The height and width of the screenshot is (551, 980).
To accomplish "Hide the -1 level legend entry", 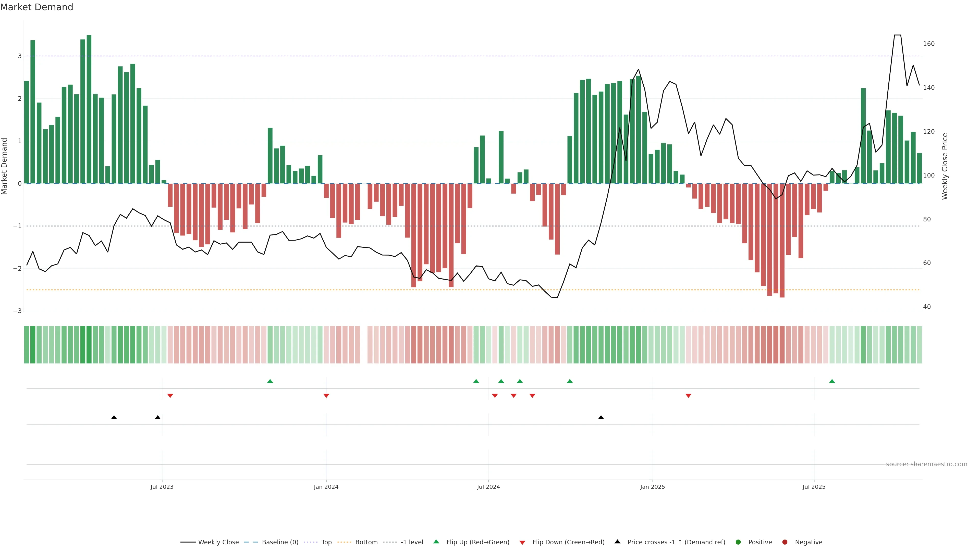I will [x=412, y=542].
